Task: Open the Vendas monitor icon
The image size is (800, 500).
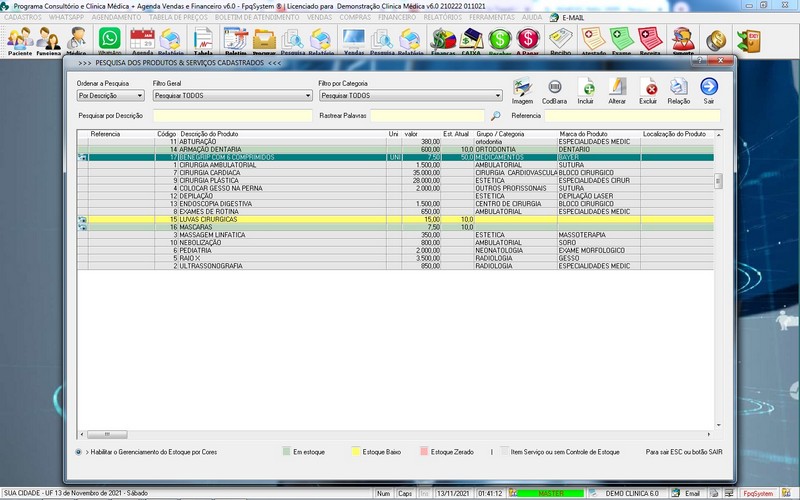Action: point(354,40)
